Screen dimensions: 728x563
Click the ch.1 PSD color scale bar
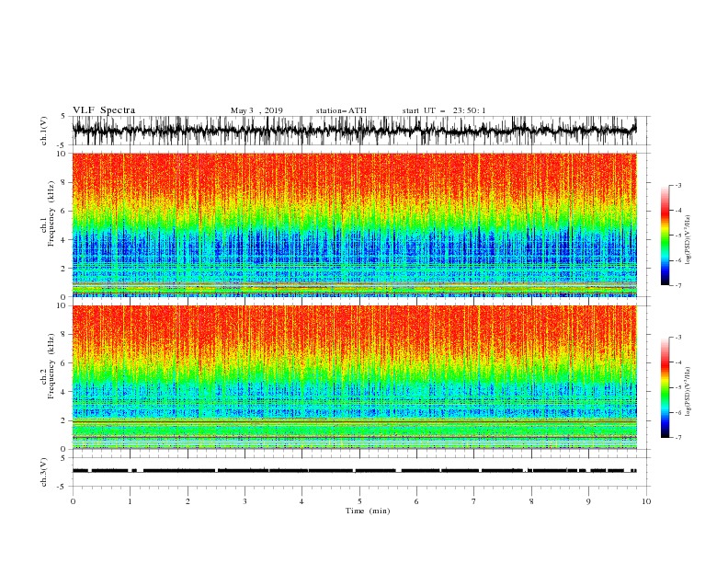point(665,236)
